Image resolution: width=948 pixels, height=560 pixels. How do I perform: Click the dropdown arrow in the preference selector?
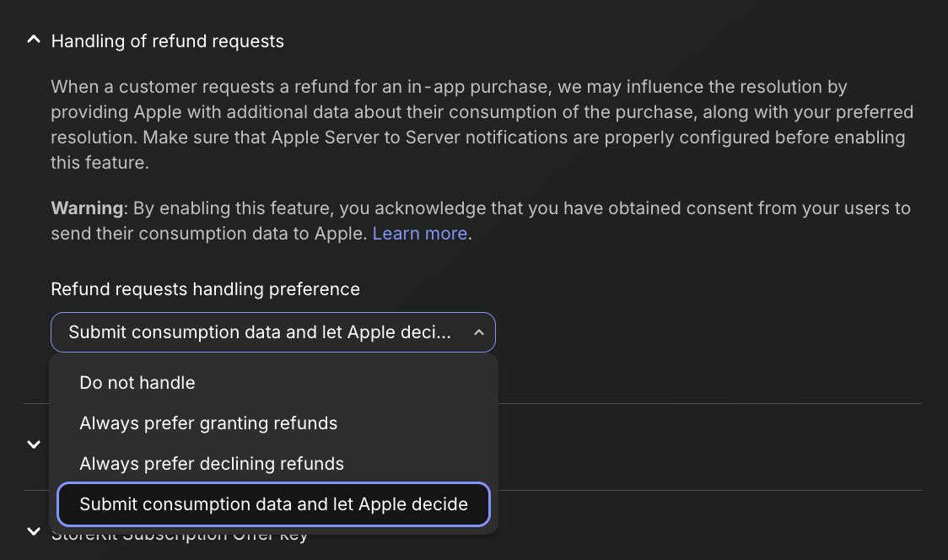tap(478, 332)
